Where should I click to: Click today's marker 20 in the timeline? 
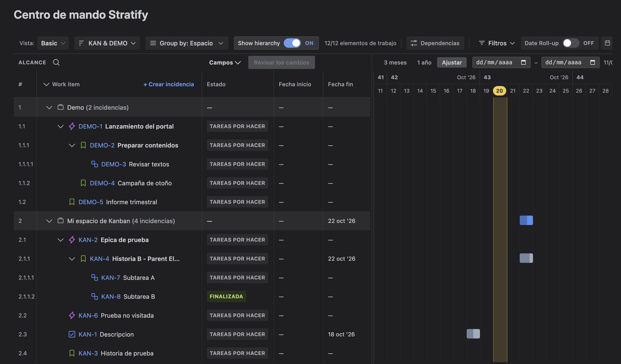point(500,91)
